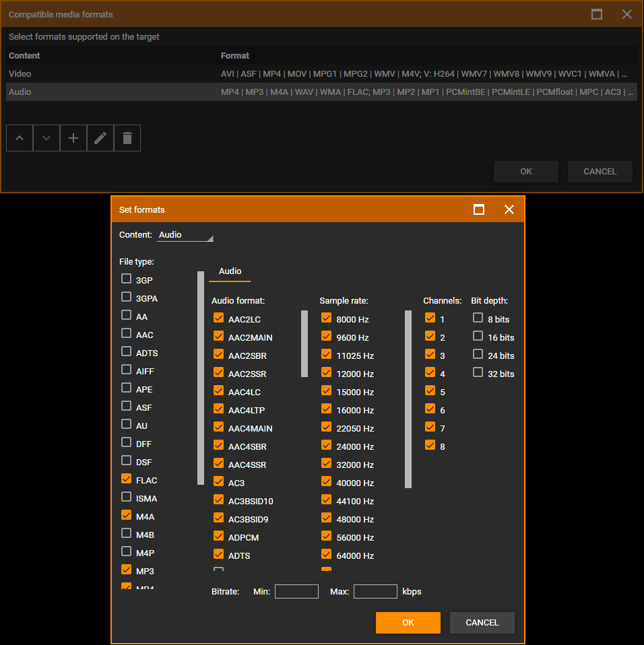Screen dimensions: 644x645
Task: Disable the AC3 audio format
Action: [218, 482]
